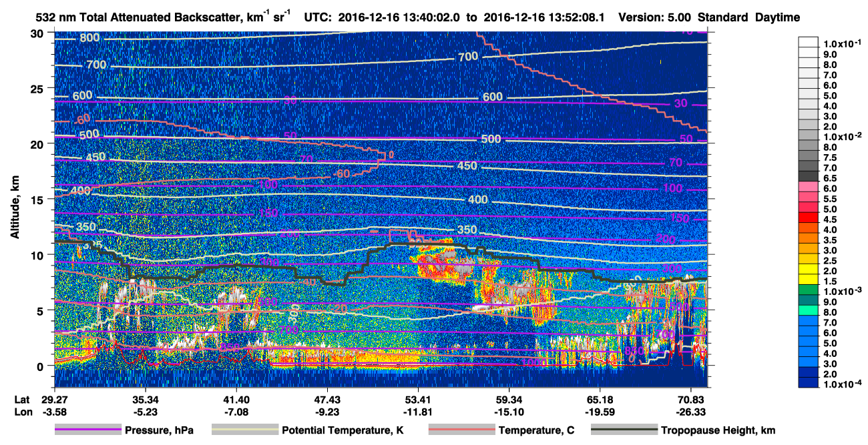Click colorbar label 6.5

click(x=830, y=178)
